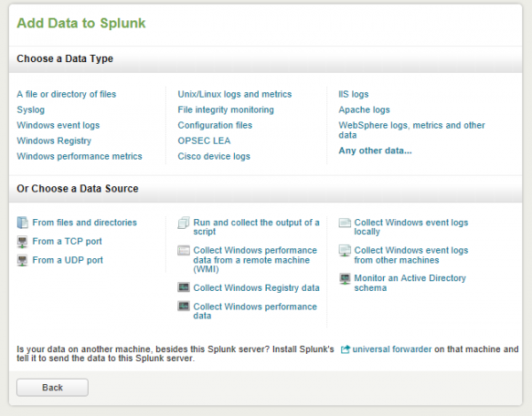Image resolution: width=532 pixels, height=416 pixels.
Task: Select Collect Windows performance data from remote machine (WMI)
Action: point(255,260)
